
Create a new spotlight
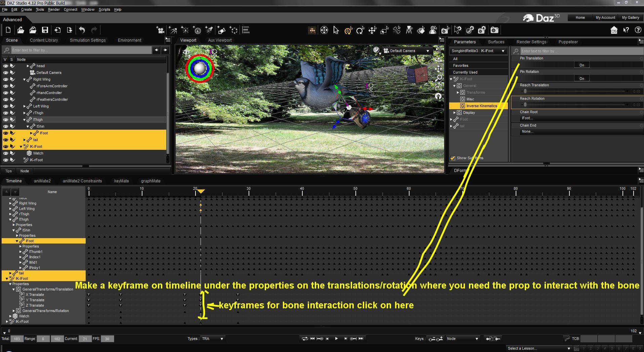coord(209,30)
